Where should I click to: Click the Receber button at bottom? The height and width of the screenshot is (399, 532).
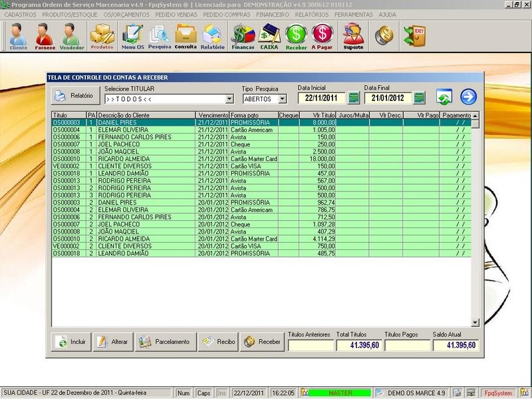(x=262, y=342)
